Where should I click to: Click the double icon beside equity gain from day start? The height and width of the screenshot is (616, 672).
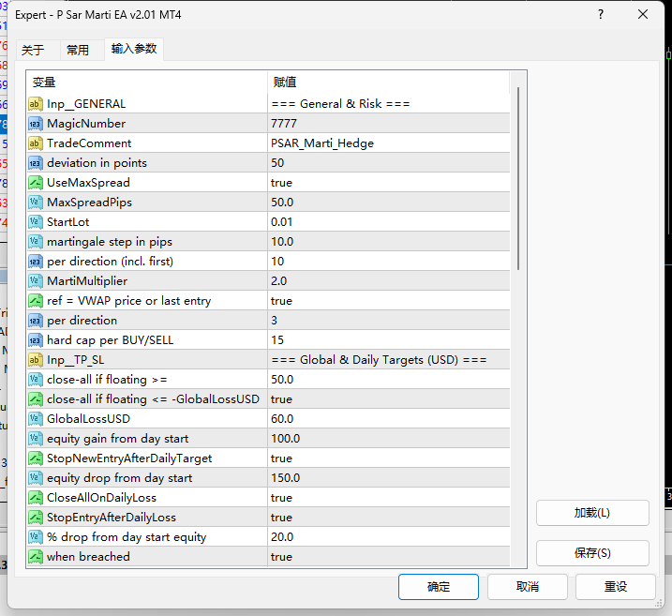[36, 439]
